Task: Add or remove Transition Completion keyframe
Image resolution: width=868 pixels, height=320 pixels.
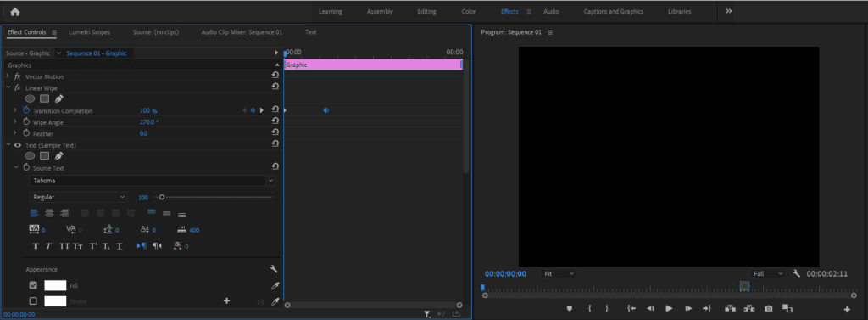Action: coord(253,110)
